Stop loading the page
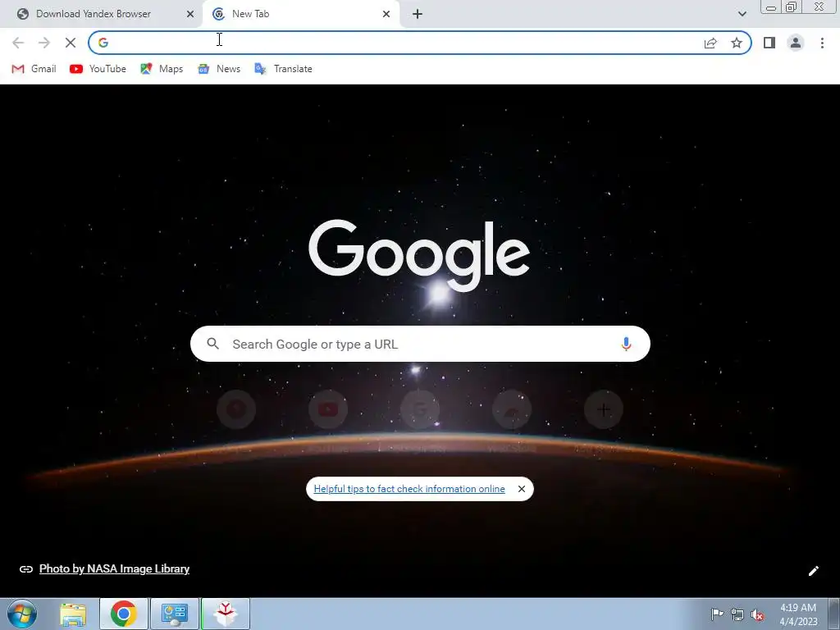 click(71, 43)
